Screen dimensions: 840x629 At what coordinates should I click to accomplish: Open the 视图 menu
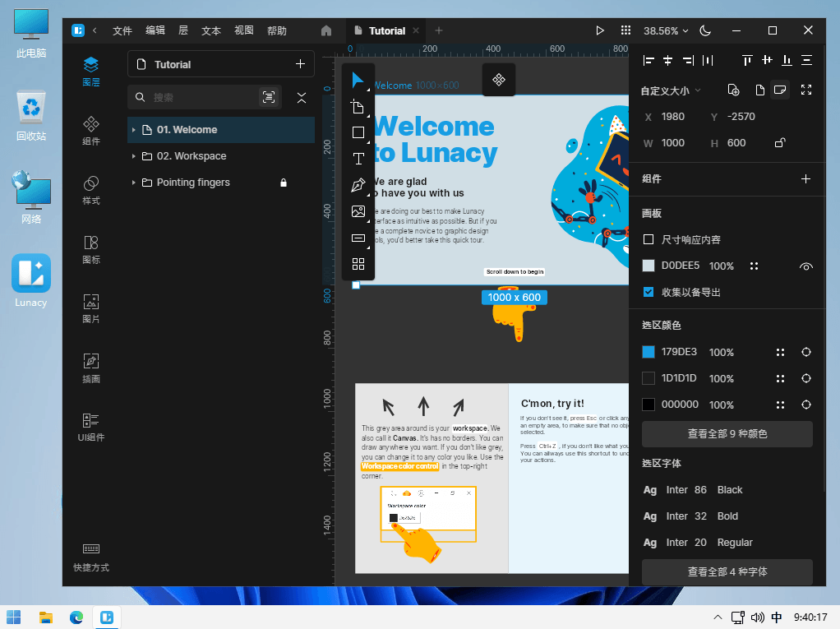[x=244, y=30]
